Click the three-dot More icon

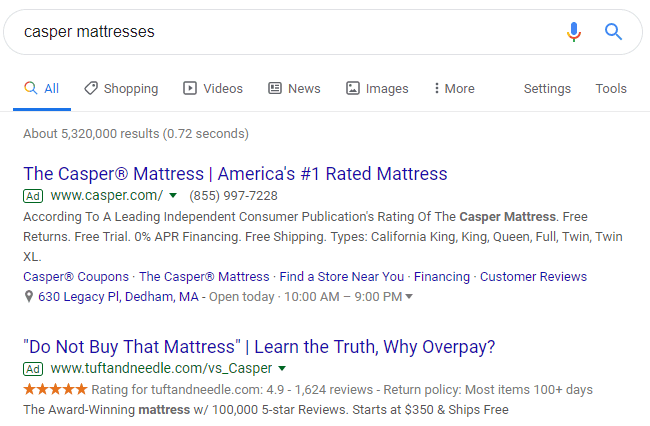(437, 88)
